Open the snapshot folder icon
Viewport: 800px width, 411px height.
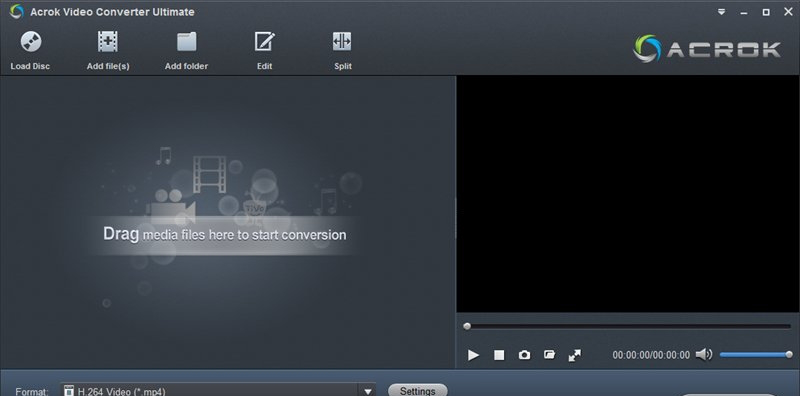pyautogui.click(x=549, y=354)
